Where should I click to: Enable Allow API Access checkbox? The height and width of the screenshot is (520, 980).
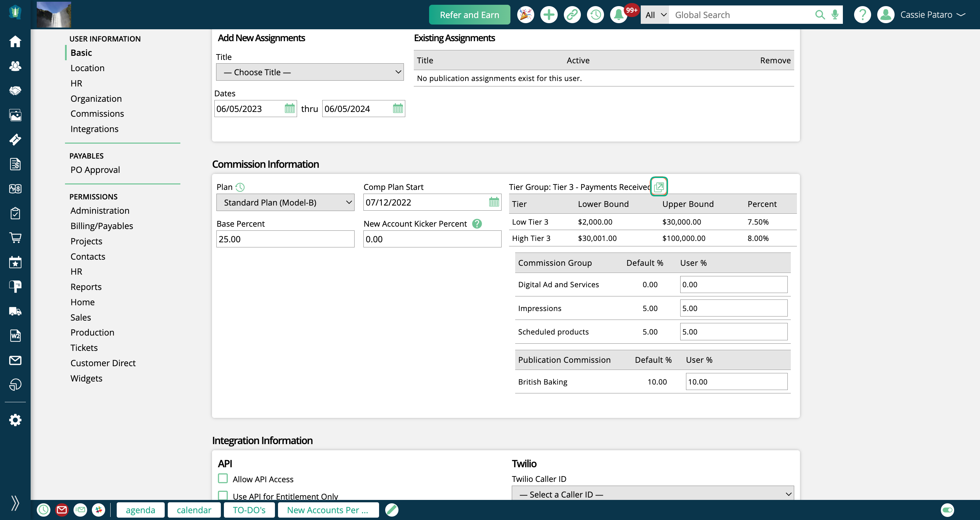[222, 479]
